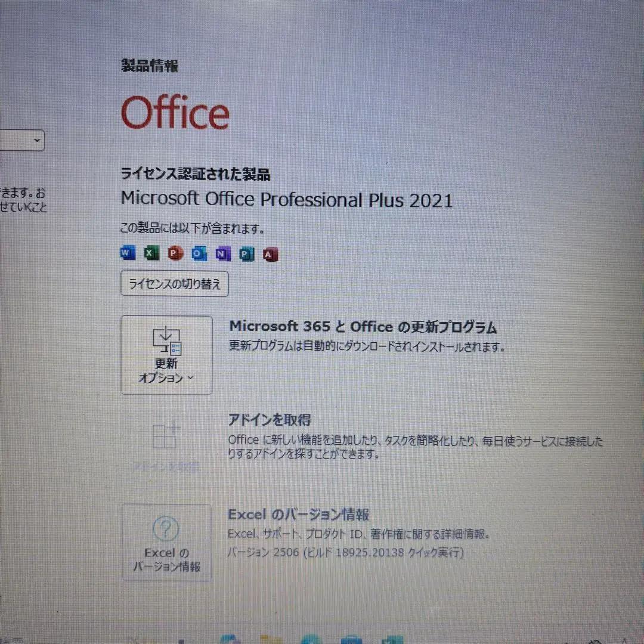Click the Excel、サポート、プロダクト ID description
The image size is (644, 644).
click(359, 534)
